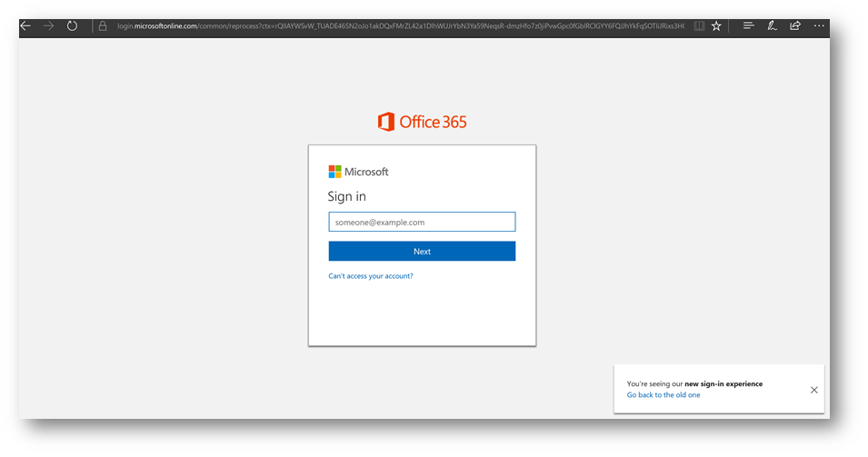Open reading view book icon

pos(699,26)
